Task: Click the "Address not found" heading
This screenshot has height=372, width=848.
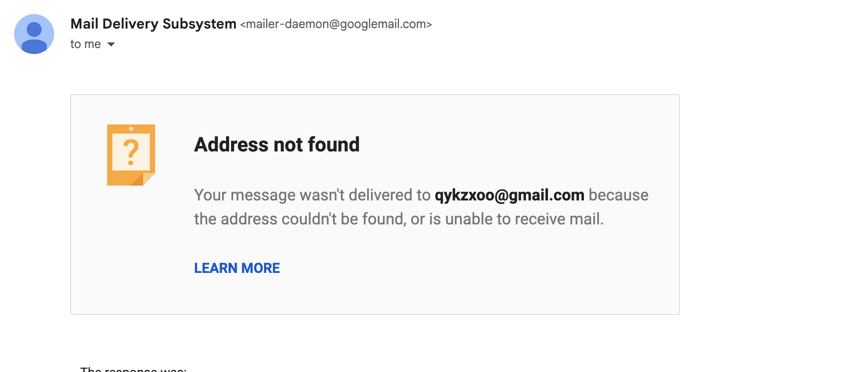Action: point(277,144)
